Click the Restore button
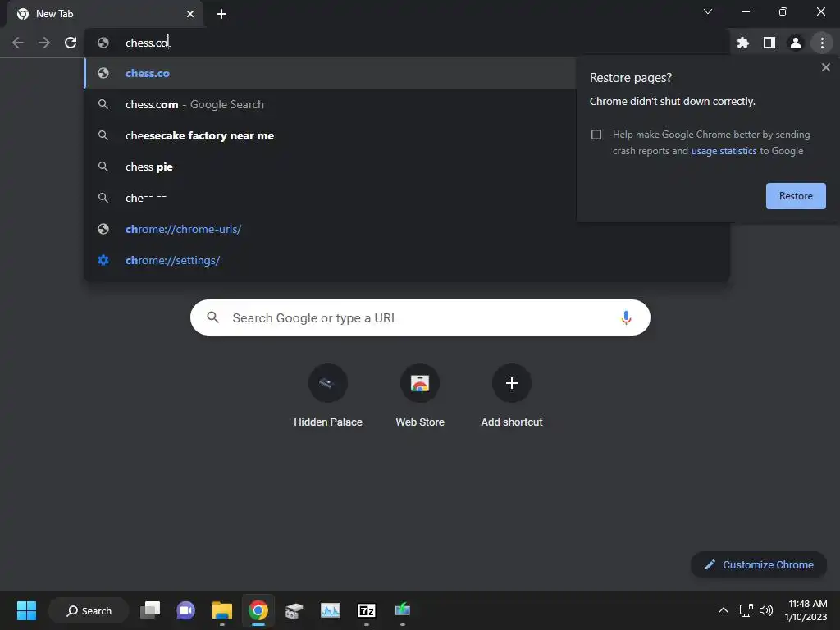This screenshot has width=840, height=630. 796,196
